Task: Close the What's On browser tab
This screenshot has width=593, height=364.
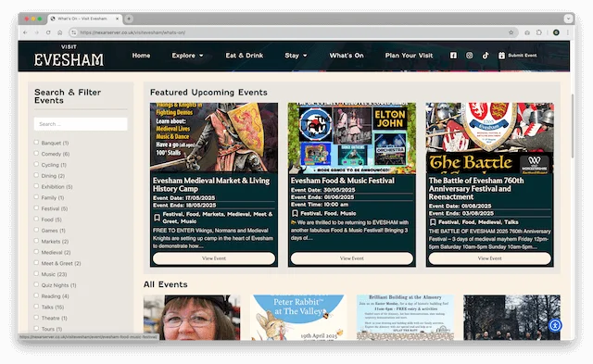Action: [x=118, y=19]
